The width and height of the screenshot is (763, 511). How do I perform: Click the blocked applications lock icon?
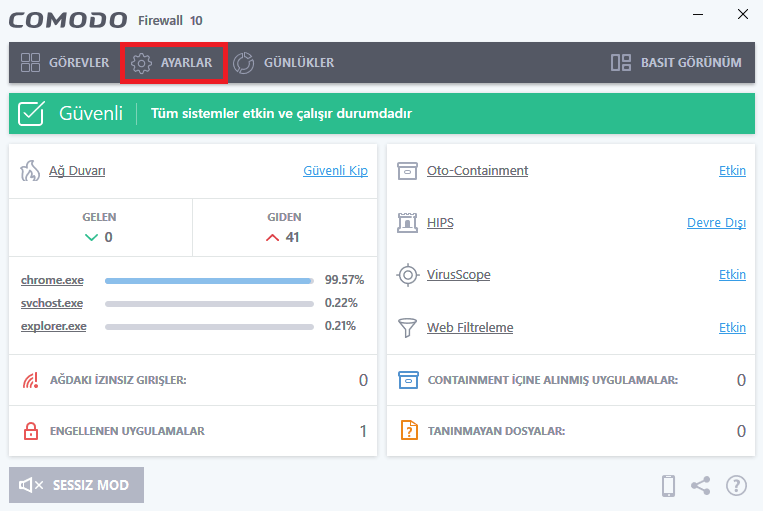(31, 431)
